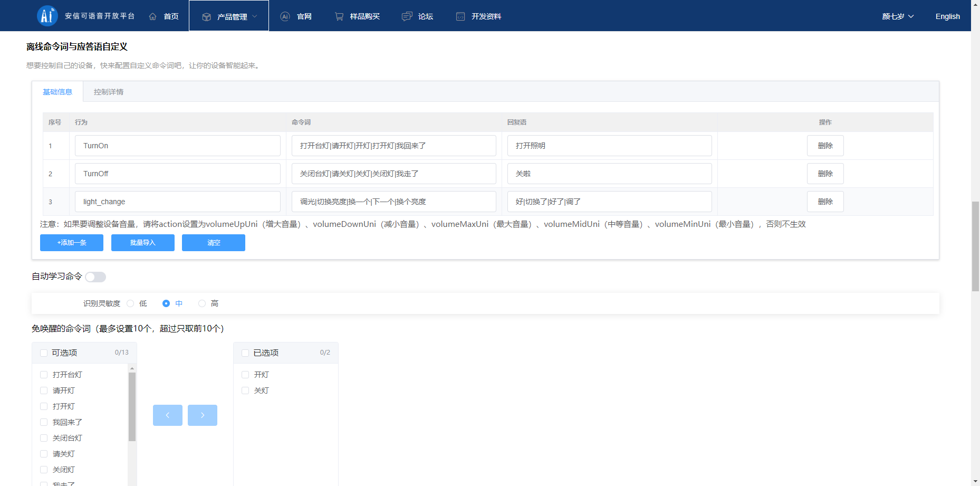Click the 离线命令词与应答语自定义 heading
Viewport: 980px width, 486px height.
pyautogui.click(x=77, y=46)
